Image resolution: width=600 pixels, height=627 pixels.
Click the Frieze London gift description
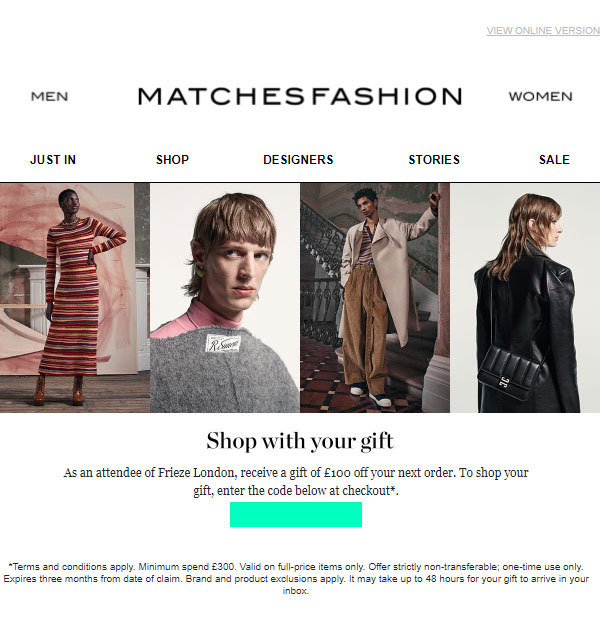click(x=296, y=481)
